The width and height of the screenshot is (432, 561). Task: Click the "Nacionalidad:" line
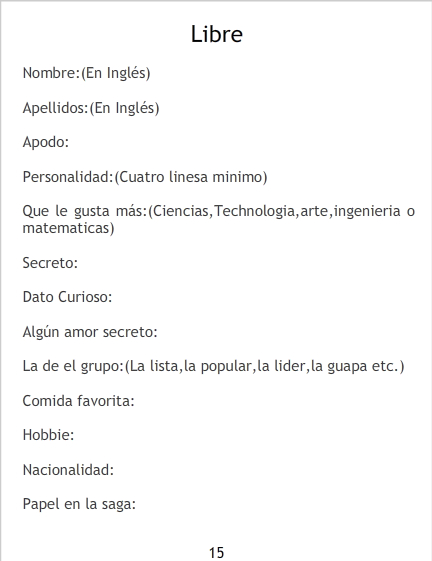tap(68, 470)
